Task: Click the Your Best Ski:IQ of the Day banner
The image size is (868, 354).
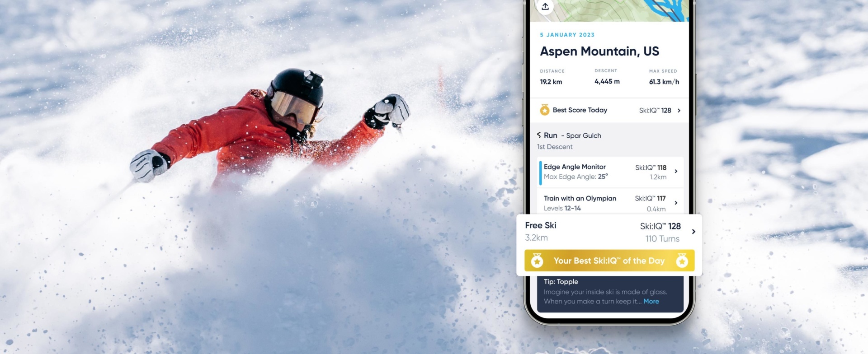Action: [x=609, y=261]
